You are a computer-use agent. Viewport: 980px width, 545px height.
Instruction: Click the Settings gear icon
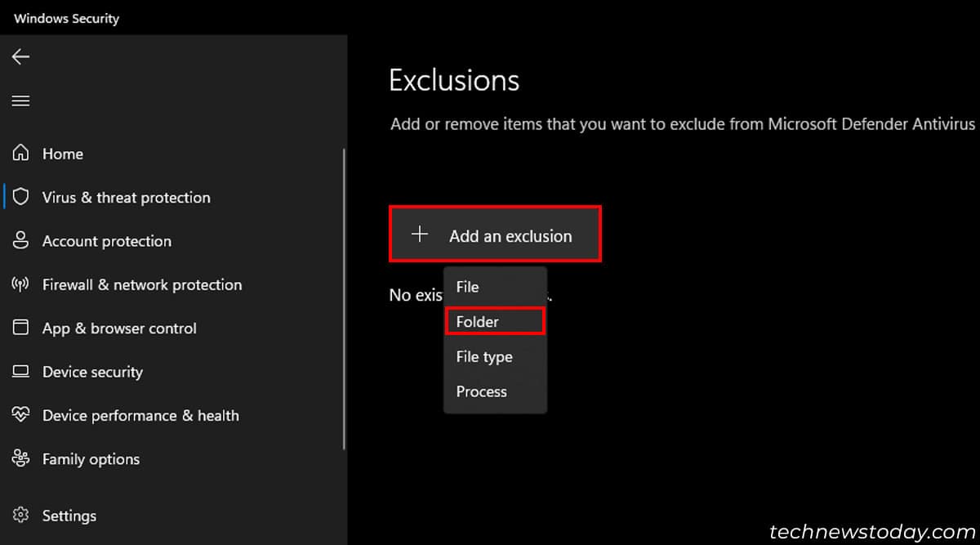pos(20,516)
